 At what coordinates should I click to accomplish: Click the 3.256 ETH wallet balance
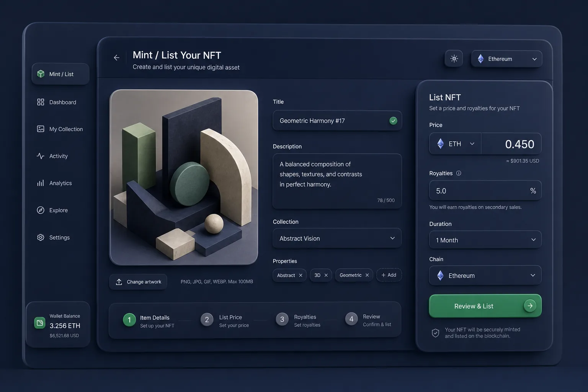tap(65, 326)
